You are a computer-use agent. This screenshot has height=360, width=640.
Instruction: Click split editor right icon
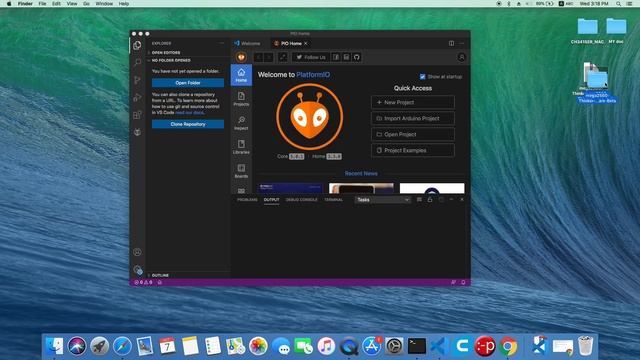(451, 43)
